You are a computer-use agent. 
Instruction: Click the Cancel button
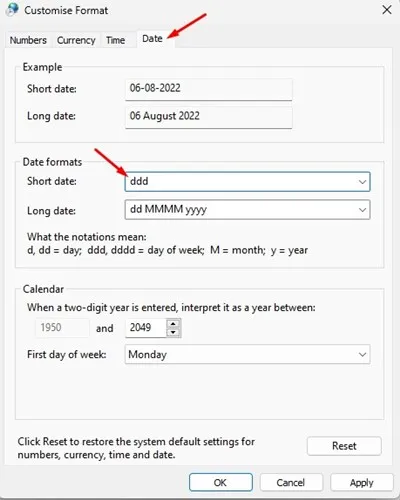point(291,482)
